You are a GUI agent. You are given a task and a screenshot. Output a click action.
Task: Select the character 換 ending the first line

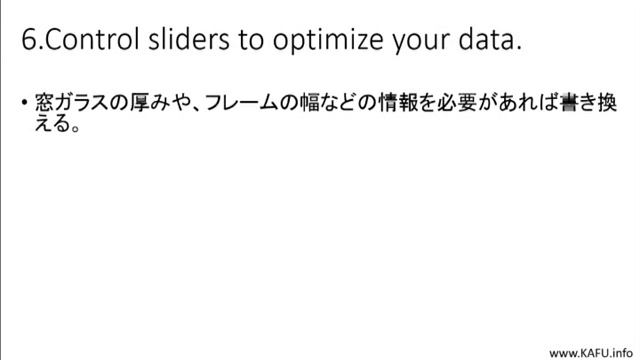tap(607, 102)
